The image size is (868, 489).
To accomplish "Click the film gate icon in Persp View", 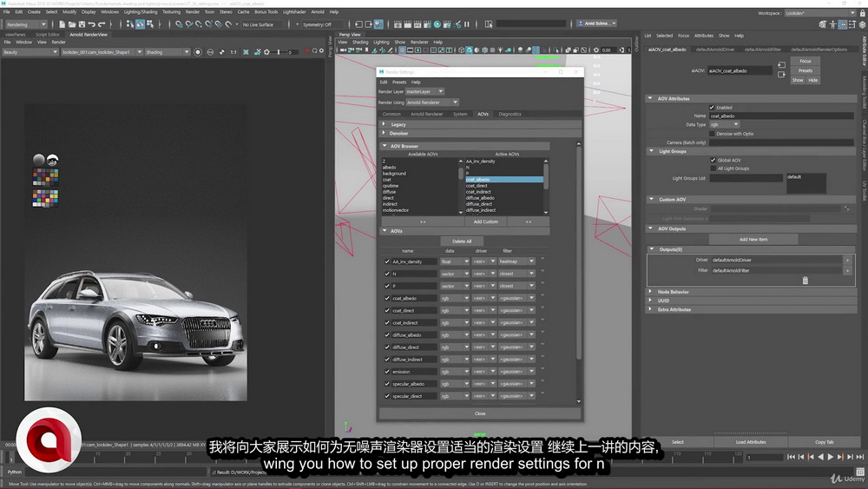I will tap(411, 50).
